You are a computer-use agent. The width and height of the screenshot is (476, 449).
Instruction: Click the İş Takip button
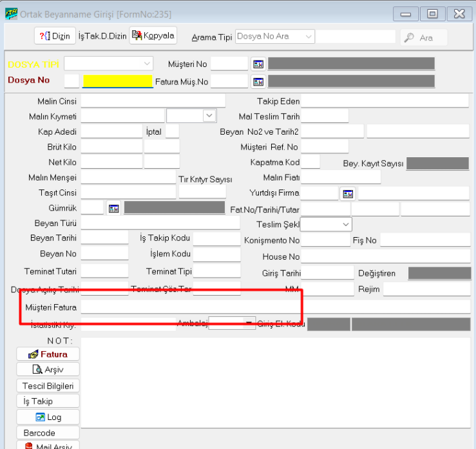coord(48,401)
